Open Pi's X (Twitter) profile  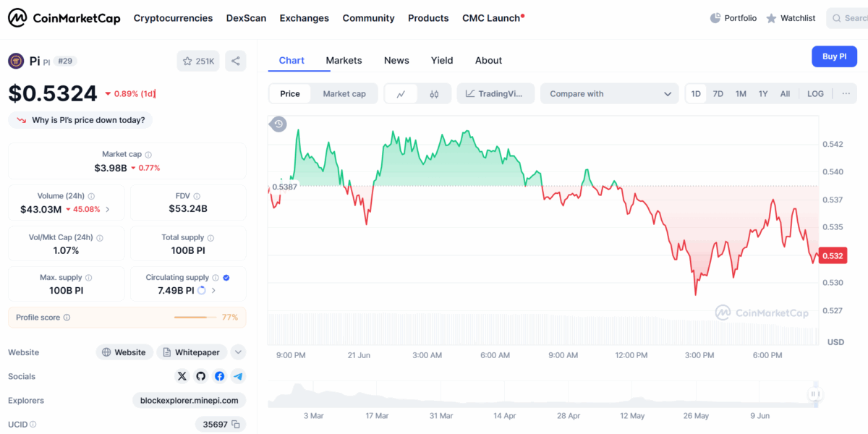[x=182, y=376]
